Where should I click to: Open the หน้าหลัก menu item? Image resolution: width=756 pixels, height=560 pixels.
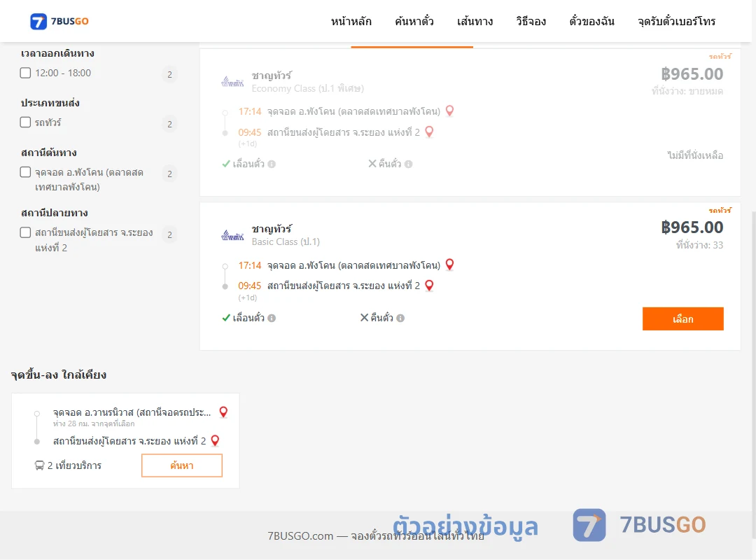351,21
